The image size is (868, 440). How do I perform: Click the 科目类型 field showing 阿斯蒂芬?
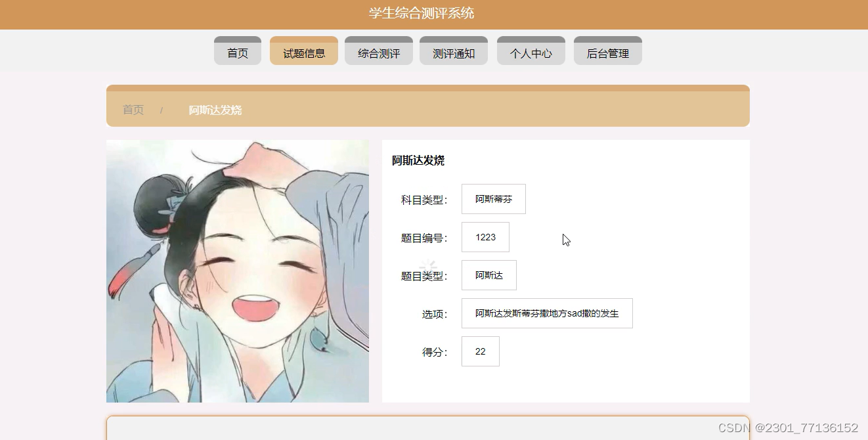click(x=494, y=199)
